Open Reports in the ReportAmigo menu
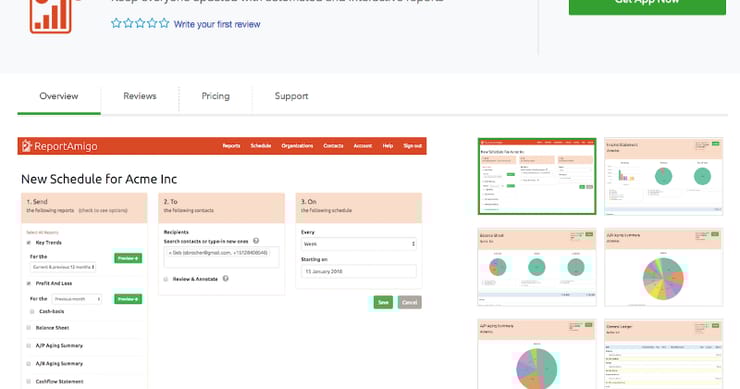 pyautogui.click(x=231, y=146)
